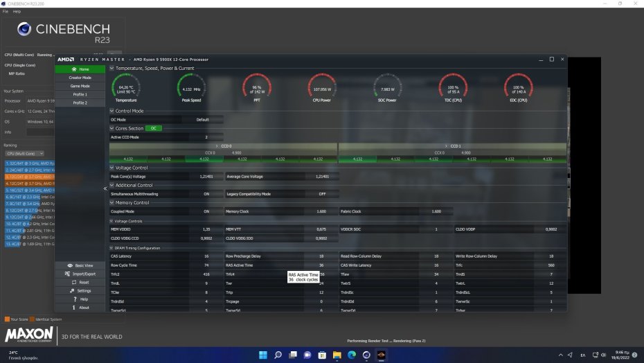Click the CPU Power gauge
Screen dimensions: 644x363
[x=322, y=87]
